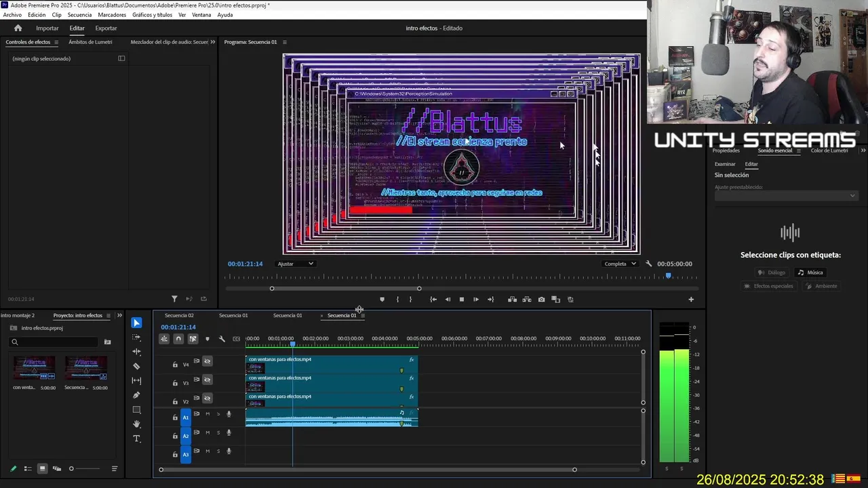Click the Extract button
Image resolution: width=868 pixels, height=488 pixels.
coord(526,299)
